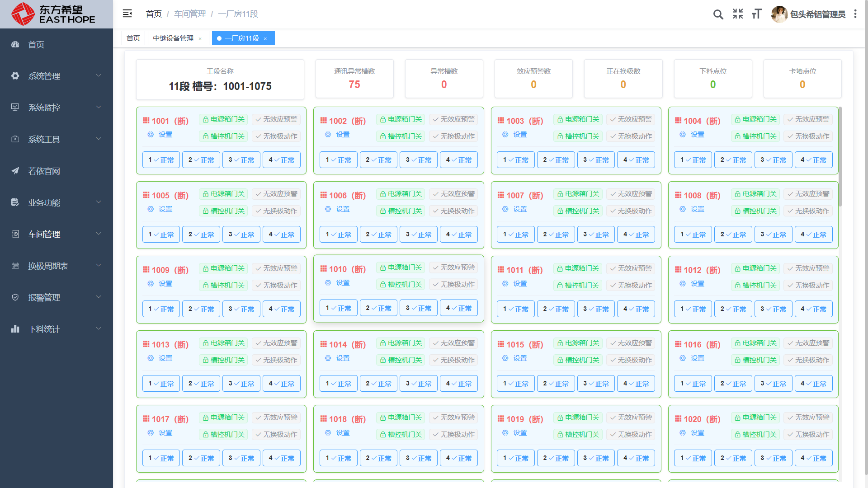This screenshot has width=868, height=488.
Task: Open font size settings icon
Action: [757, 14]
